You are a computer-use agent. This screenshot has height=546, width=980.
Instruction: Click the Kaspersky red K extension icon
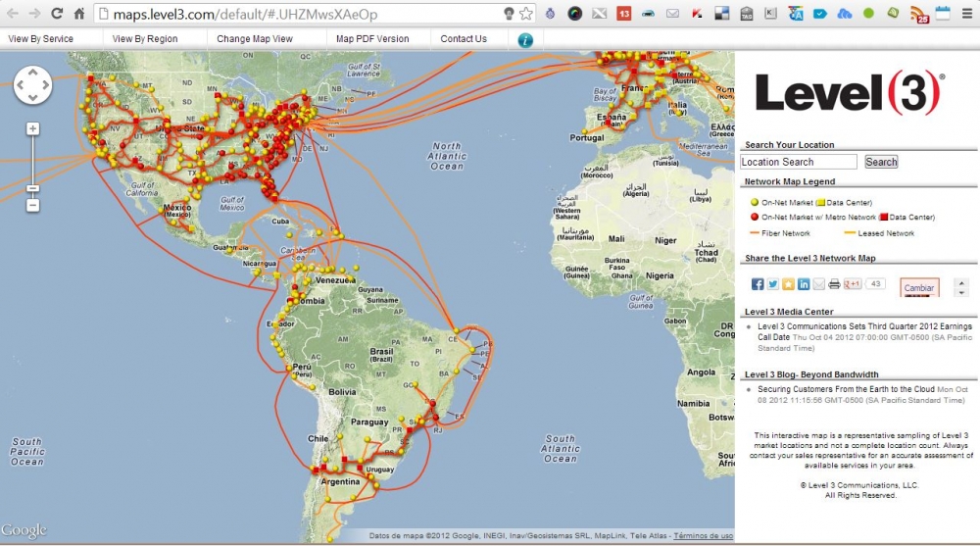click(x=697, y=13)
